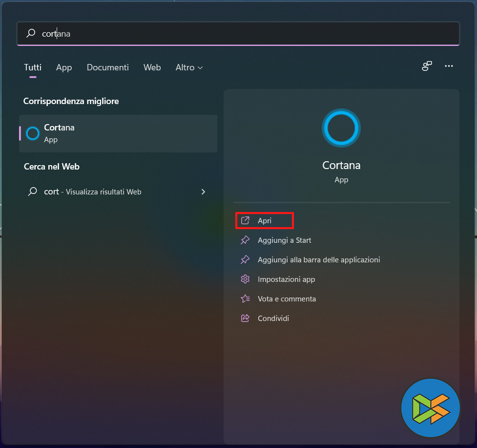477x448 pixels.
Task: Open the three-dots options menu
Action: tap(449, 66)
